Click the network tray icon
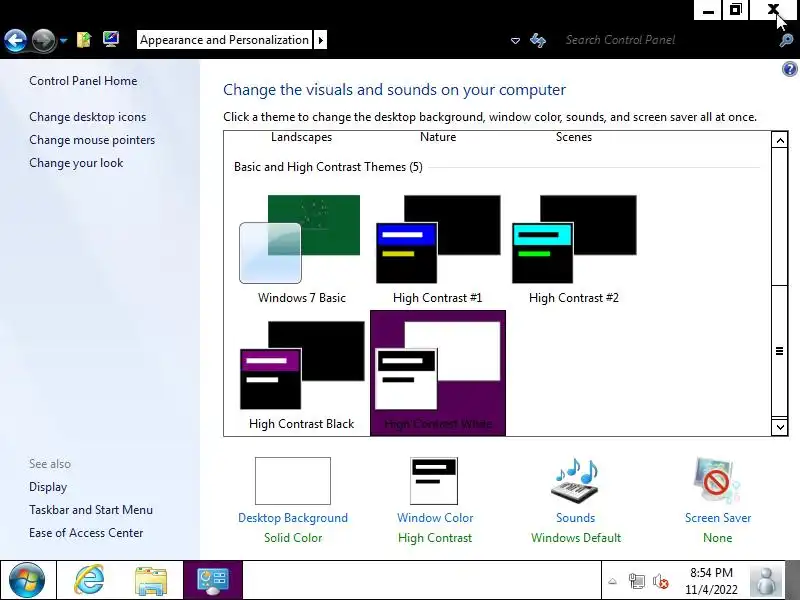Viewport: 800px width, 600px height. pyautogui.click(x=636, y=581)
